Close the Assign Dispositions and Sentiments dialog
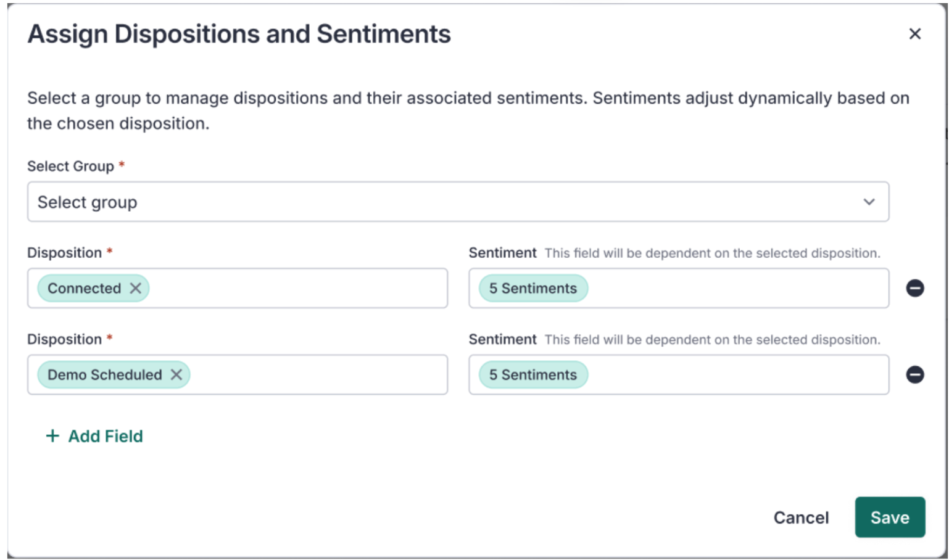Image resolution: width=949 pixels, height=560 pixels. [x=914, y=34]
